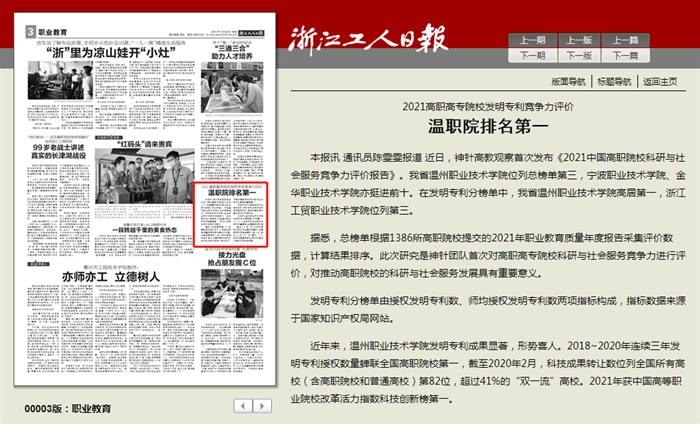
Task: Click the article title 温职院排名第一
Action: click(488, 126)
